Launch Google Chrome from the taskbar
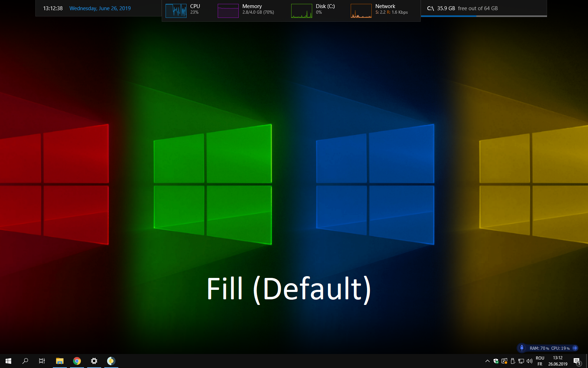This screenshot has width=588, height=368. click(77, 361)
